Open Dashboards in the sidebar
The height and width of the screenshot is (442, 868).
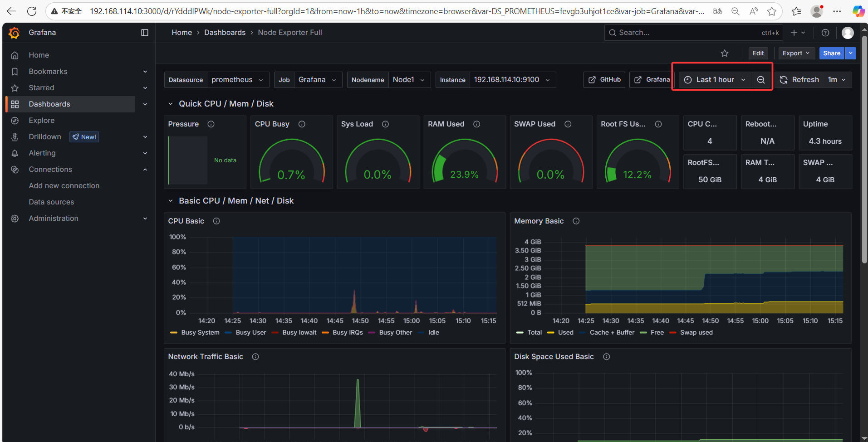[49, 104]
